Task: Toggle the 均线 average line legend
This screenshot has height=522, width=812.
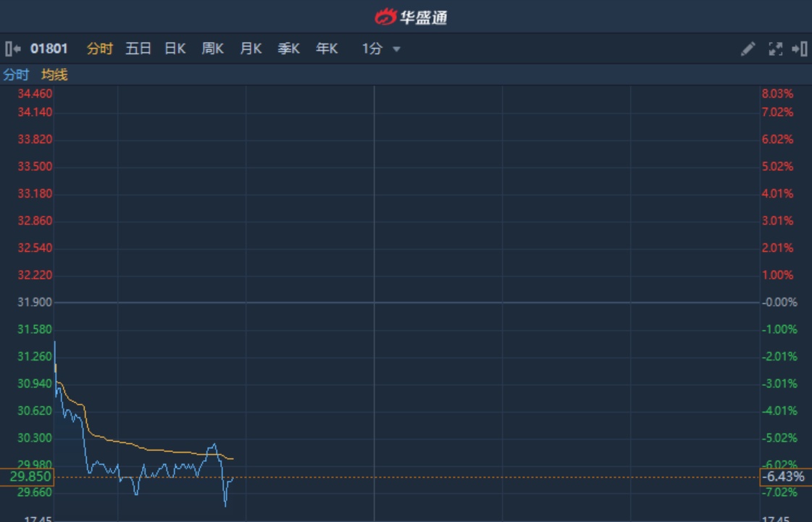Action: click(x=54, y=75)
